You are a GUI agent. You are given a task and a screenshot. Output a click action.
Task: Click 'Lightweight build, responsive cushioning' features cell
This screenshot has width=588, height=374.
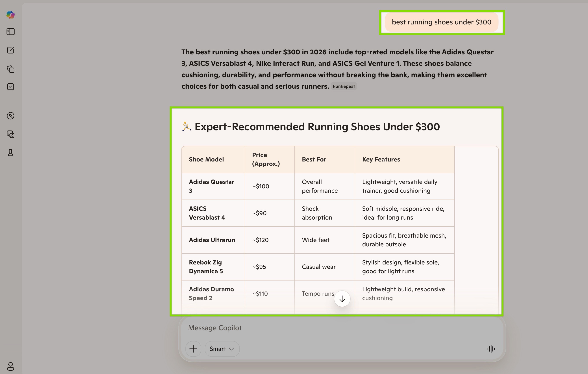[405, 294]
